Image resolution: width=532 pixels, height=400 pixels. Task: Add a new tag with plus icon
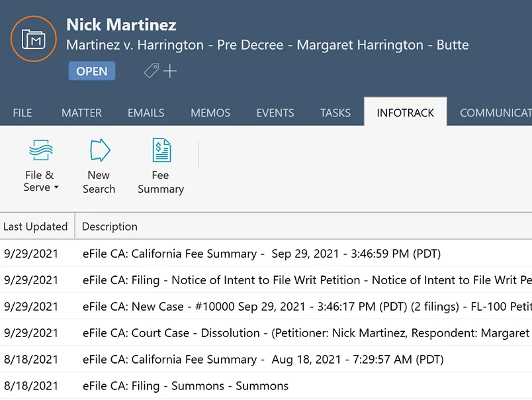[170, 71]
